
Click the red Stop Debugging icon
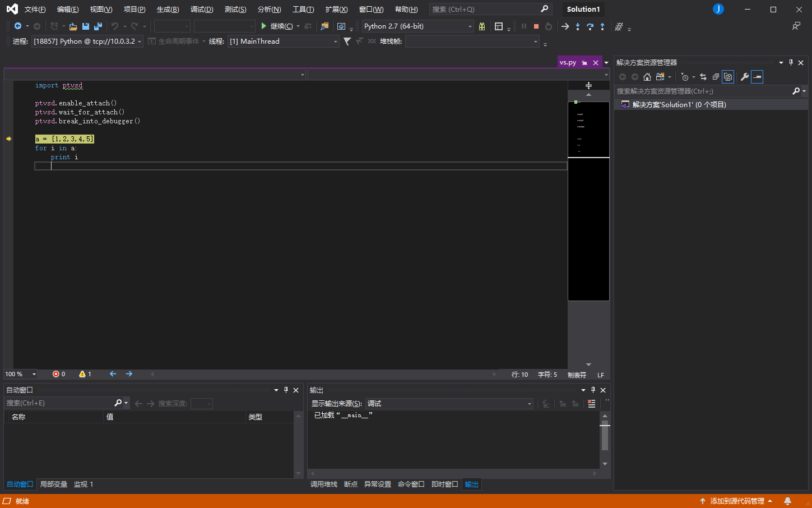(x=536, y=26)
